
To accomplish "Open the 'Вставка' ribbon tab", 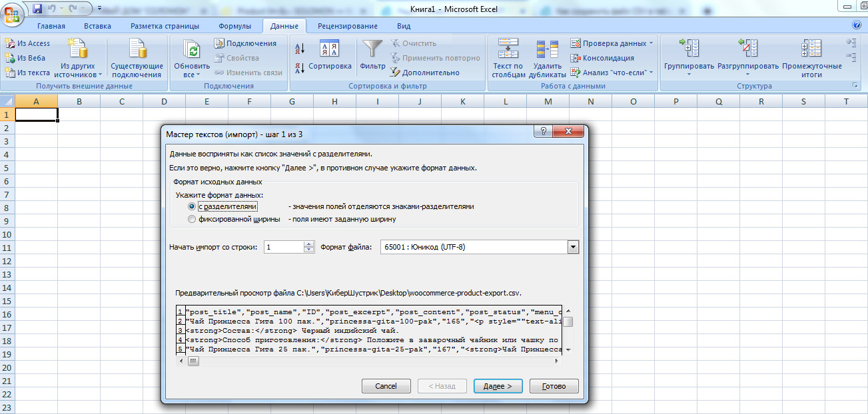I will tap(97, 26).
